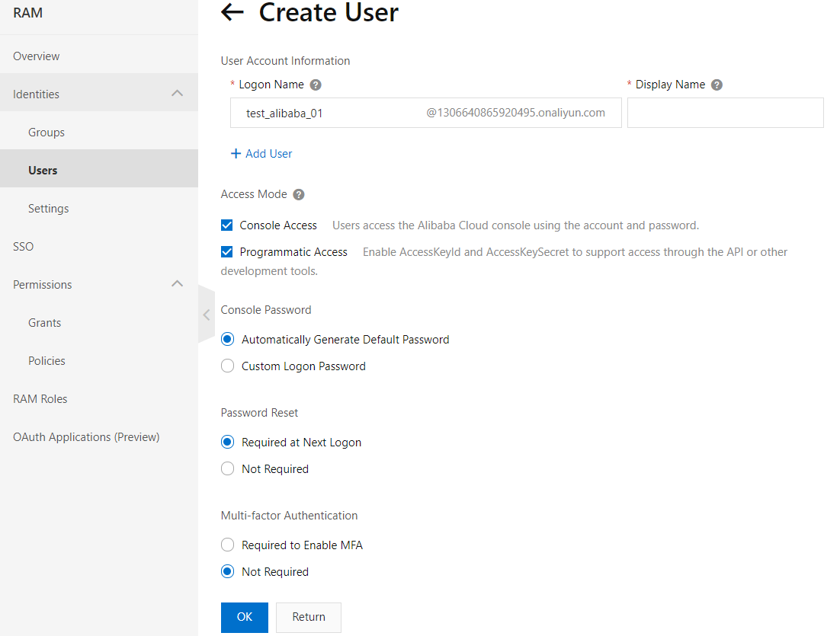Open the Access Mode help tooltip icon
Screen dimensions: 840x636
point(298,194)
